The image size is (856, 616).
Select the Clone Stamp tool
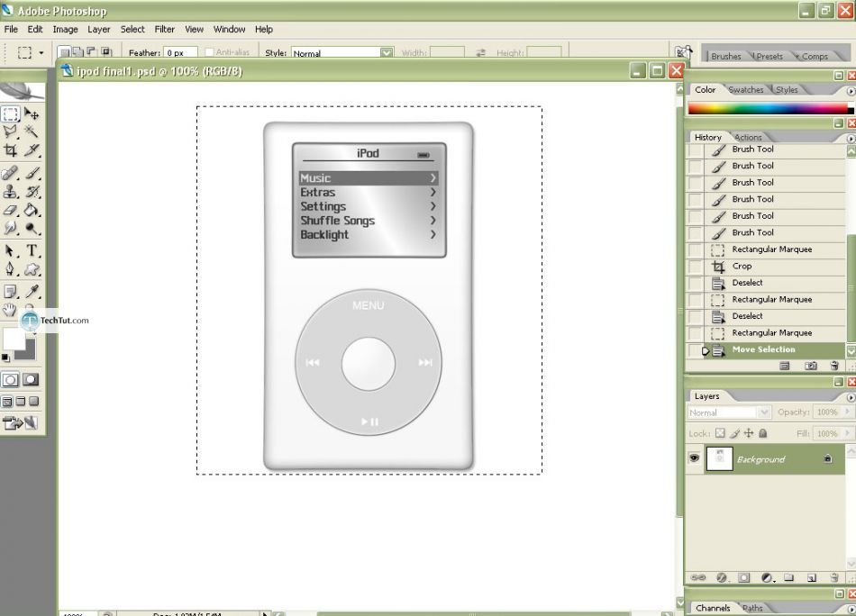(11, 192)
